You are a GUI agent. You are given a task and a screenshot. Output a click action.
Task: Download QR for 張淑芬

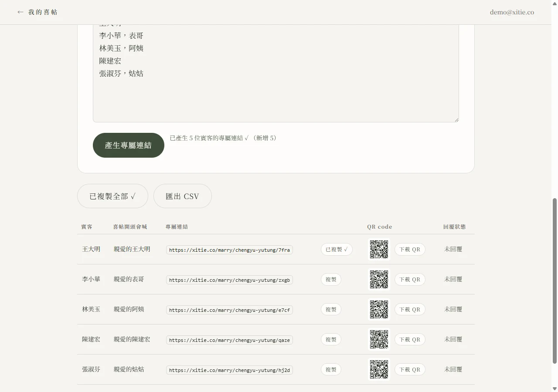pyautogui.click(x=410, y=370)
